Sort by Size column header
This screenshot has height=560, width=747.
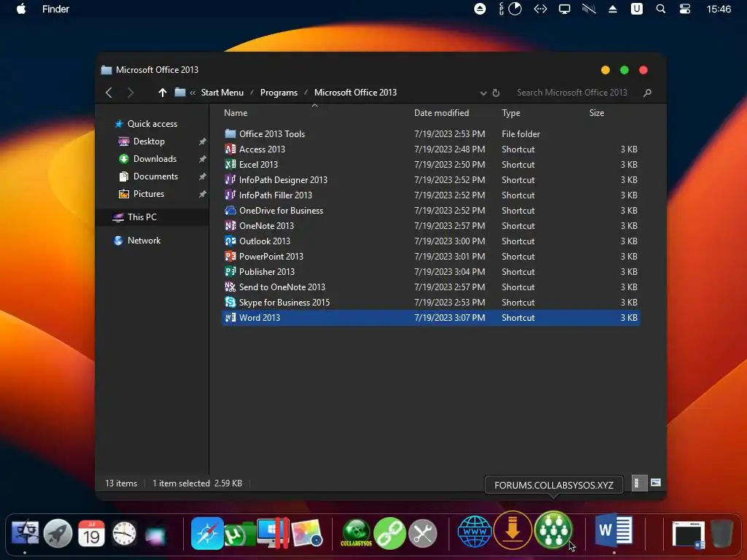point(597,113)
